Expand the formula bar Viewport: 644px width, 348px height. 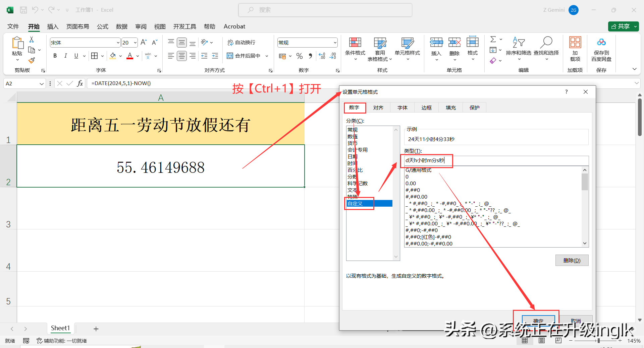(636, 83)
